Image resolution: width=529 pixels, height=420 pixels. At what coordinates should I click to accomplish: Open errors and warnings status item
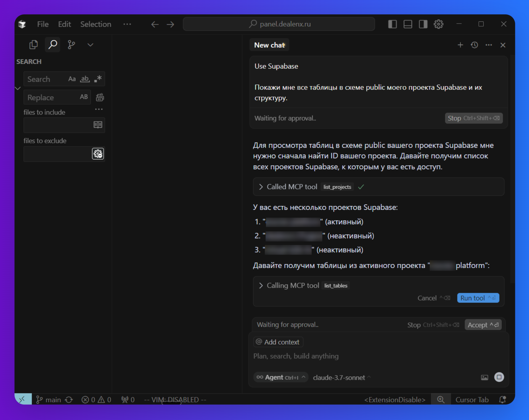point(96,400)
